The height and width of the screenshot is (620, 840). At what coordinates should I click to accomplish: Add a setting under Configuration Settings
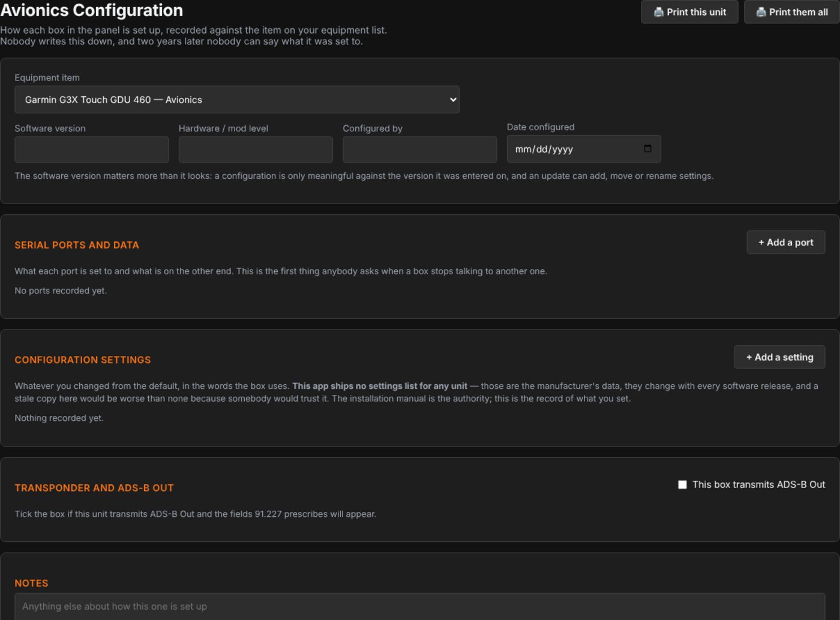tap(780, 357)
